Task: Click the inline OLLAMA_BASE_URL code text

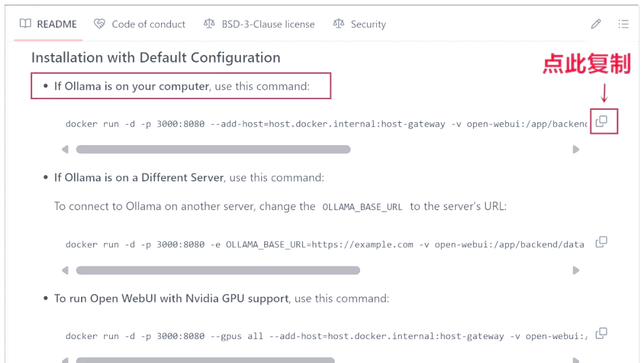Action: [362, 207]
